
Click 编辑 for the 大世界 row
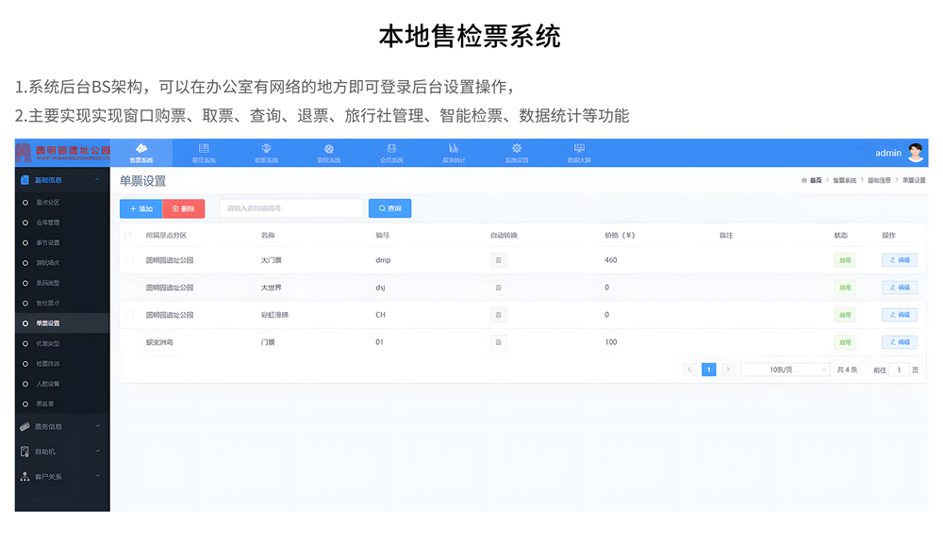(900, 288)
